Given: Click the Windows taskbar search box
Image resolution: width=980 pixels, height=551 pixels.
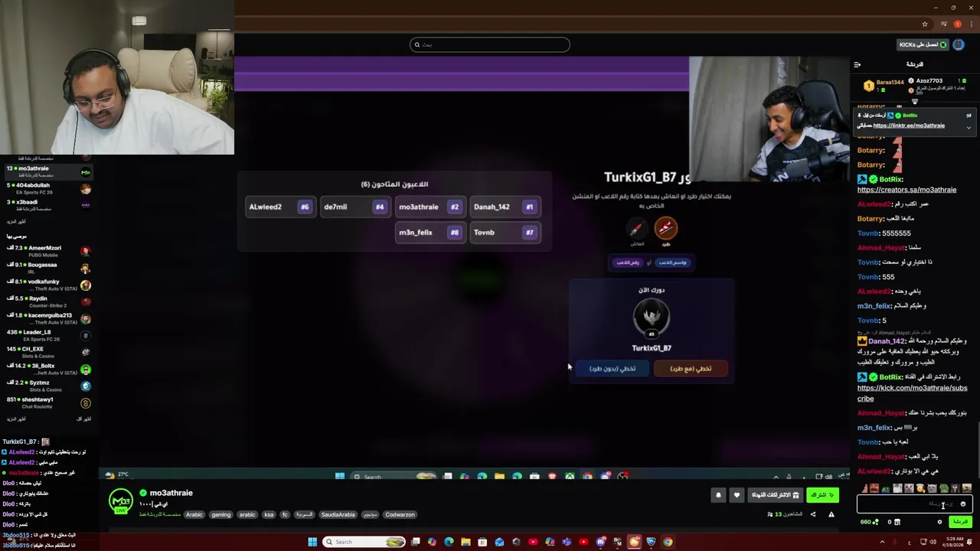Looking at the screenshot, I should click(x=364, y=542).
